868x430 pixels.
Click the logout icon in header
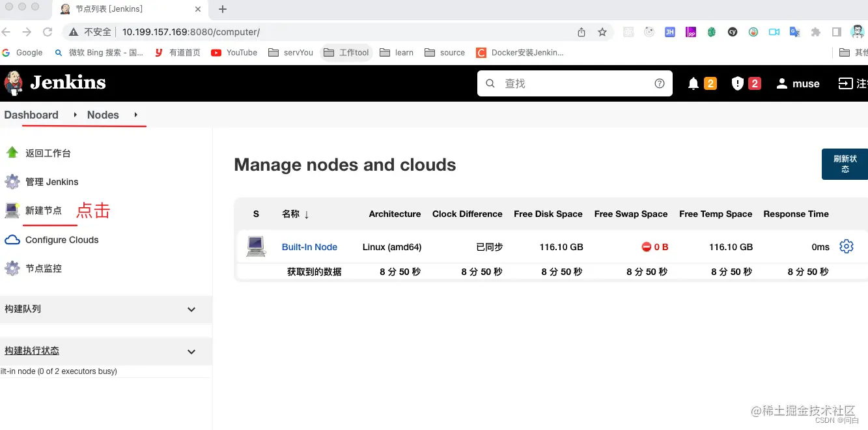[845, 83]
